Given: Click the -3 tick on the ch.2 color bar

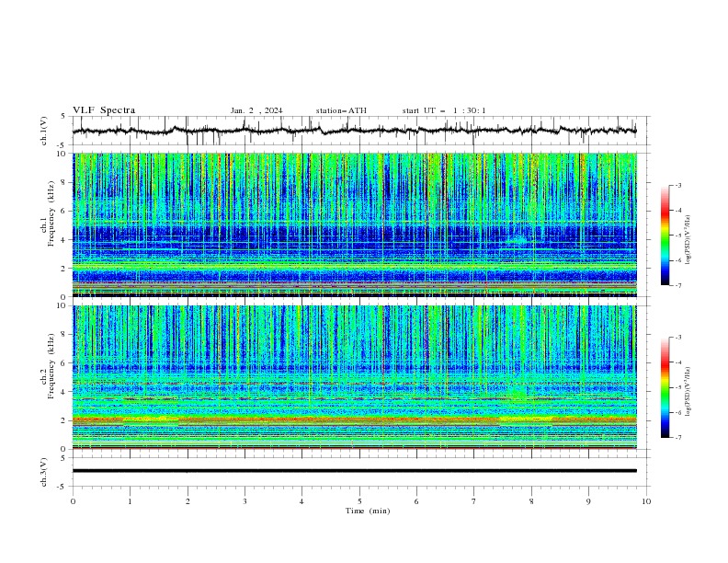Looking at the screenshot, I should [x=677, y=338].
